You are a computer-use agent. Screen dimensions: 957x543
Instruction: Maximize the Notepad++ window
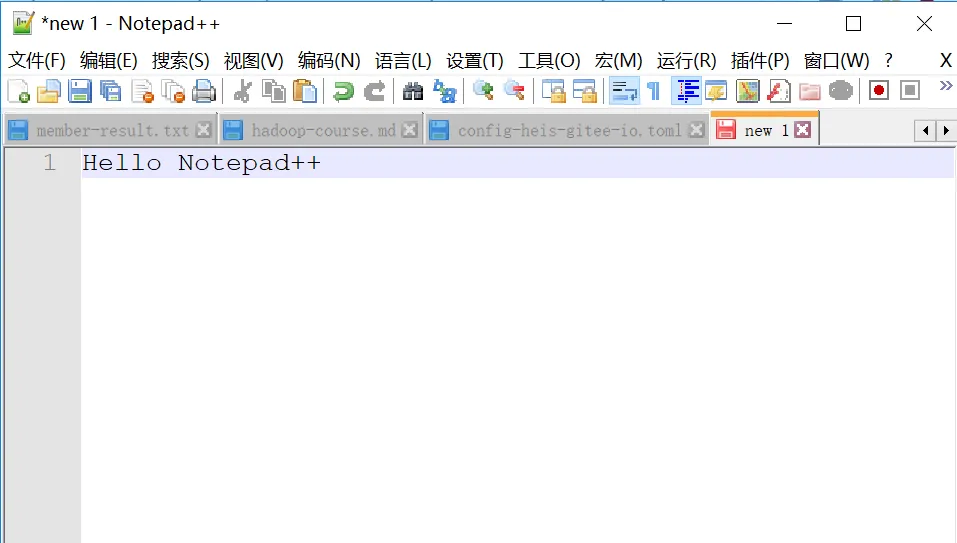pyautogui.click(x=853, y=24)
